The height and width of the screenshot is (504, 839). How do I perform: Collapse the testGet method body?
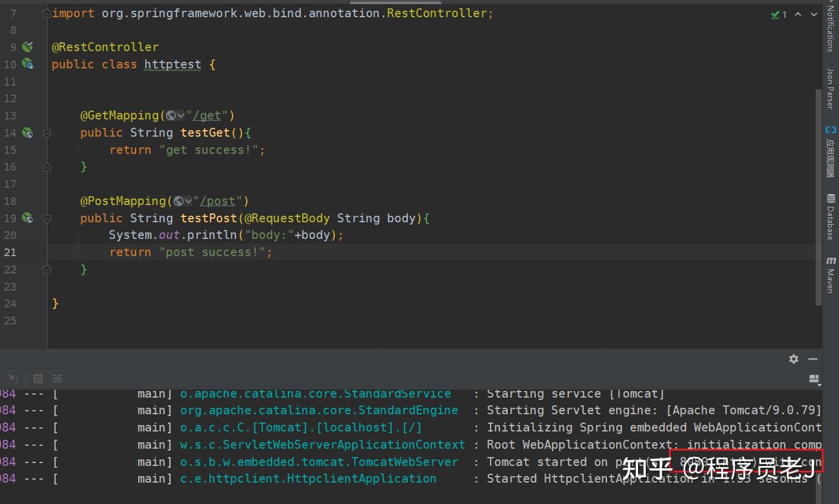[x=47, y=133]
